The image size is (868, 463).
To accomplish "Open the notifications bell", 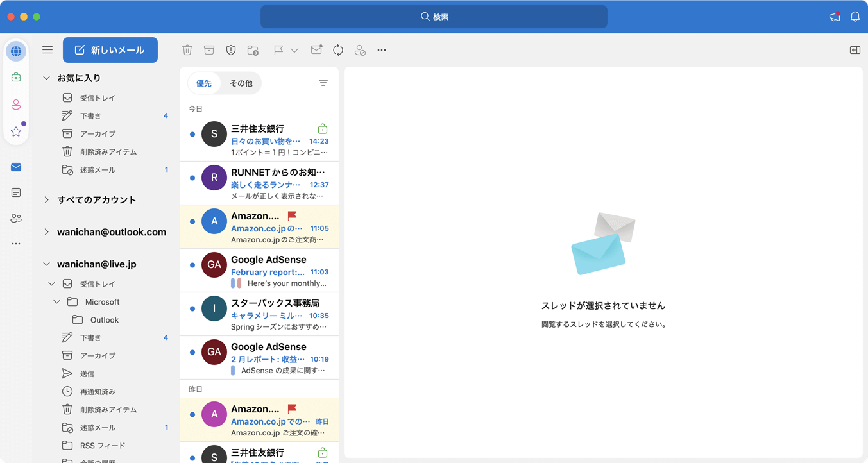I will coord(855,17).
